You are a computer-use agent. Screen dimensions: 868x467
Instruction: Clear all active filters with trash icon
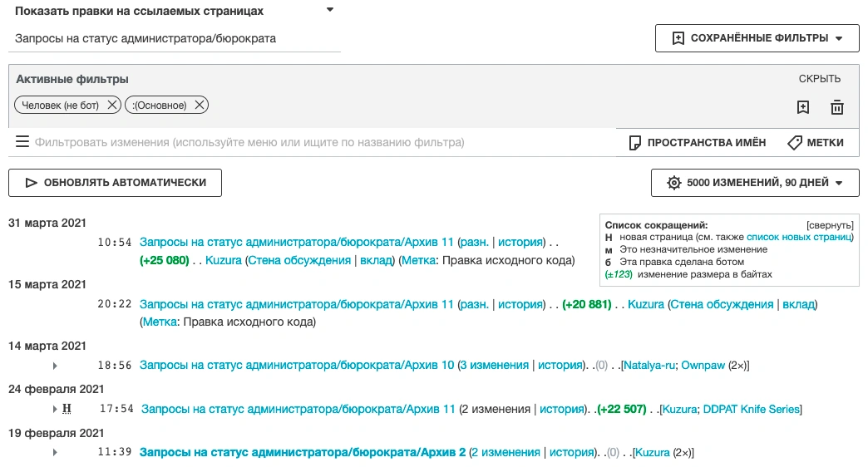pos(837,107)
